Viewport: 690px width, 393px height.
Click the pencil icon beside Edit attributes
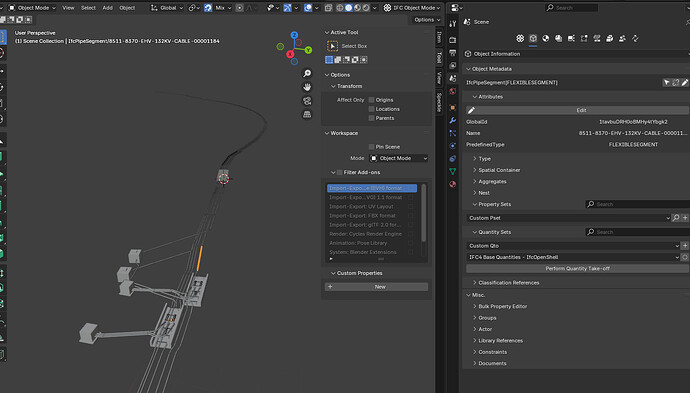point(471,110)
